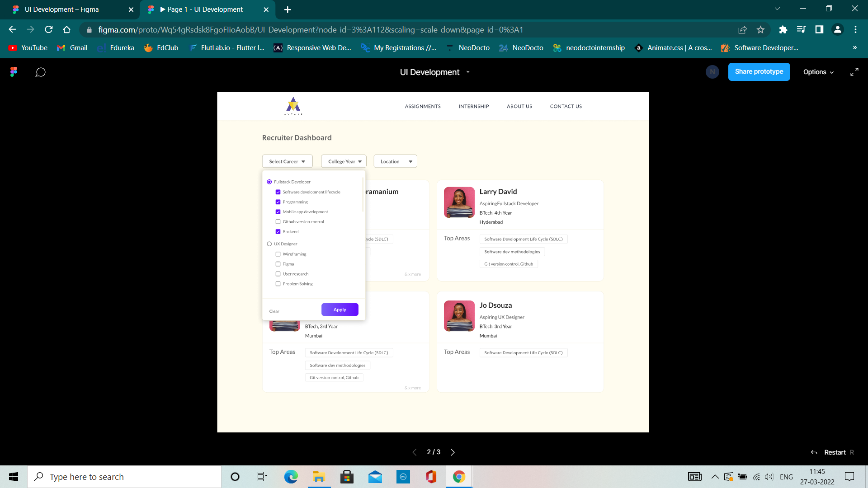Viewport: 868px width, 488px height.
Task: Go to the next prototype page
Action: (453, 452)
